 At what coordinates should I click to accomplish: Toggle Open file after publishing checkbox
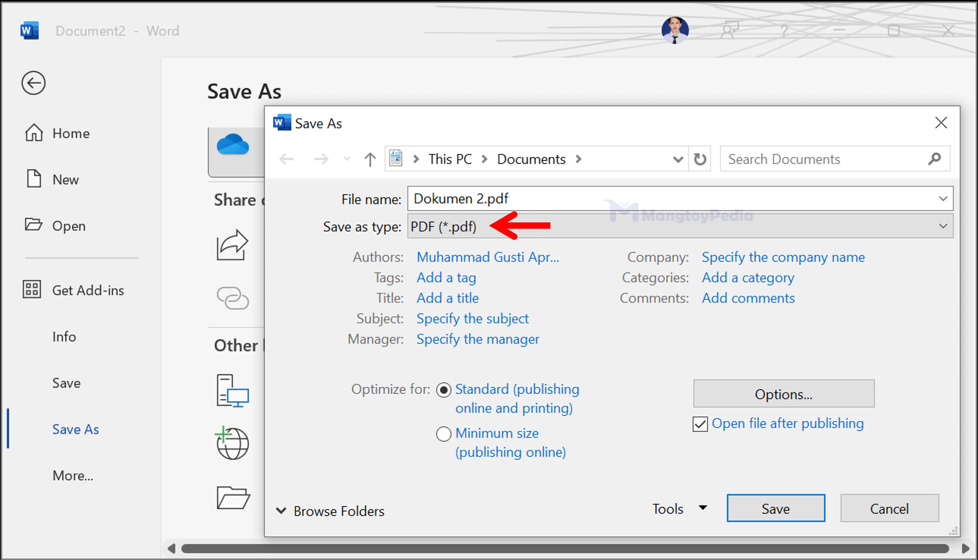tap(700, 424)
